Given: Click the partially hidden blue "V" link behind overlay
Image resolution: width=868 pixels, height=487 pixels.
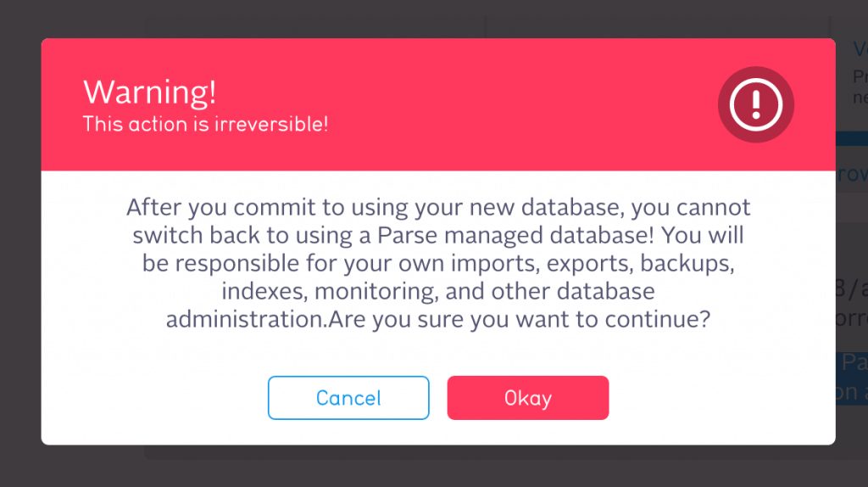Looking at the screenshot, I should (860, 49).
